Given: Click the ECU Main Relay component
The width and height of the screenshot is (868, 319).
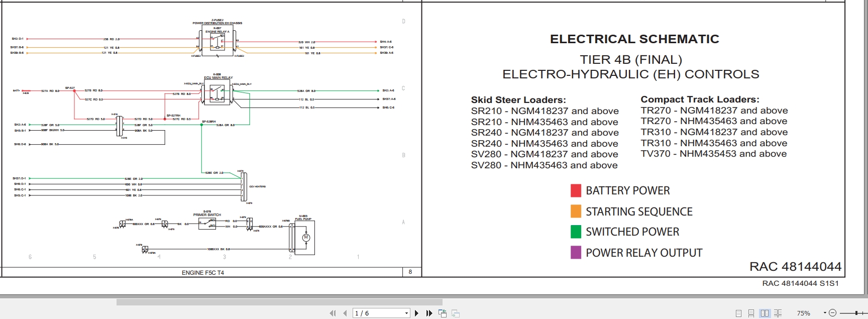Looking at the screenshot, I should [x=217, y=93].
